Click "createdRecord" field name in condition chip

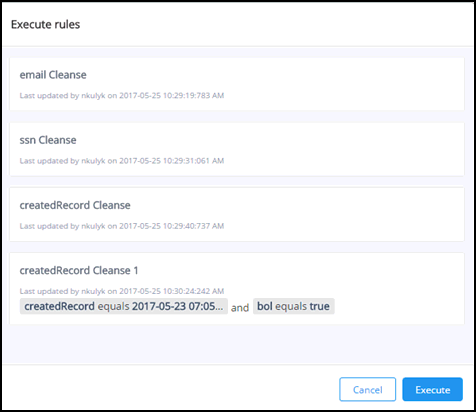pos(59,306)
